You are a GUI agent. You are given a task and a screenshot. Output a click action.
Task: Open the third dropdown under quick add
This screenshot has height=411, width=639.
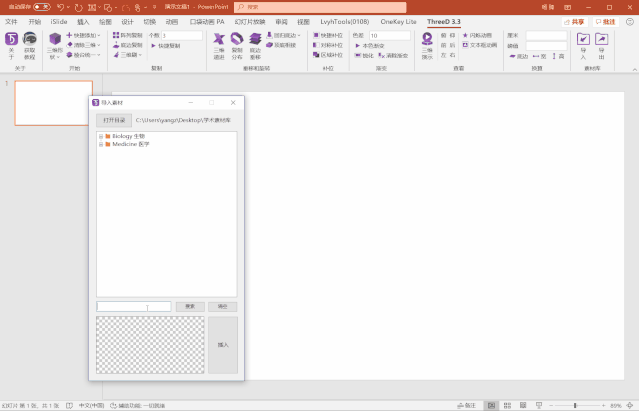(x=83, y=55)
